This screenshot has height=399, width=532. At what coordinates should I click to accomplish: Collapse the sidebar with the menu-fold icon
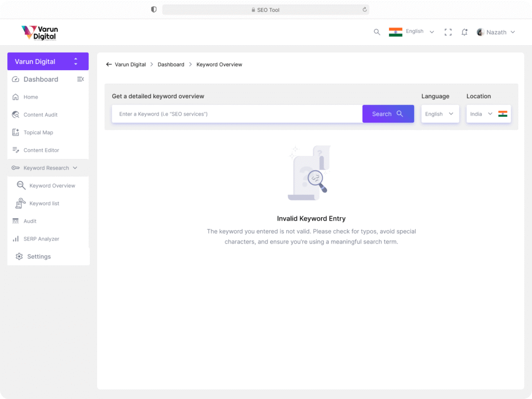pyautogui.click(x=81, y=79)
